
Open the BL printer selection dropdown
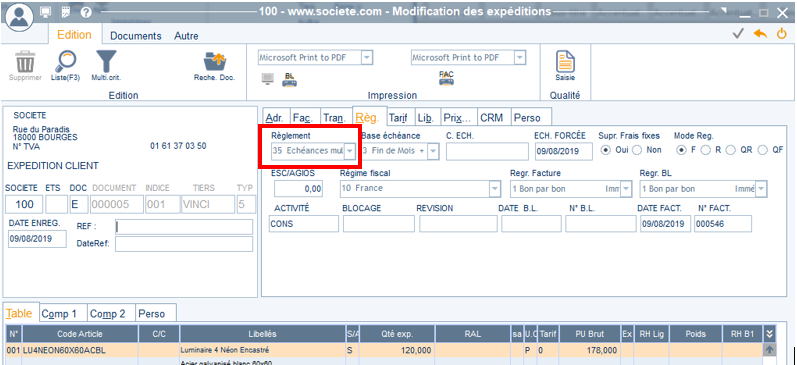click(x=367, y=57)
